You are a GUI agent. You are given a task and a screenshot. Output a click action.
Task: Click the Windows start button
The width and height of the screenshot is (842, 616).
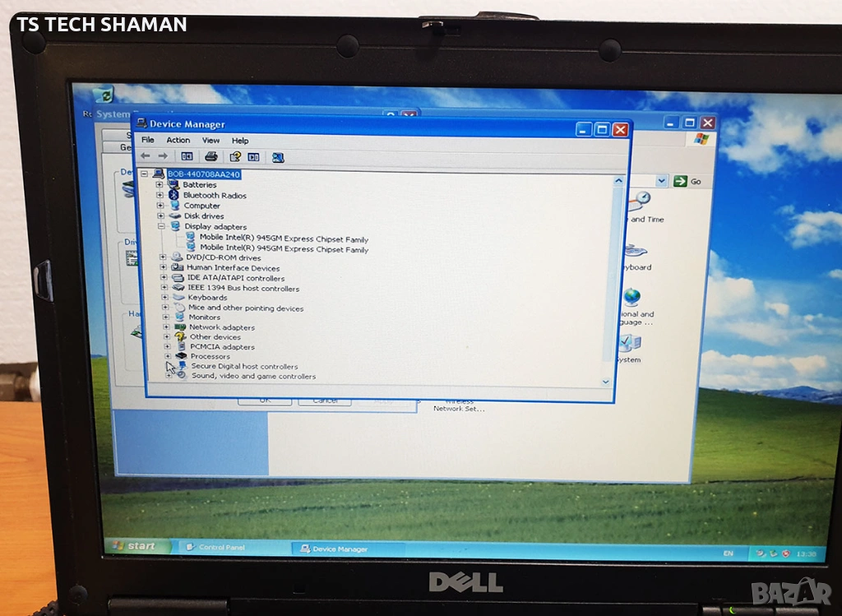tap(137, 545)
